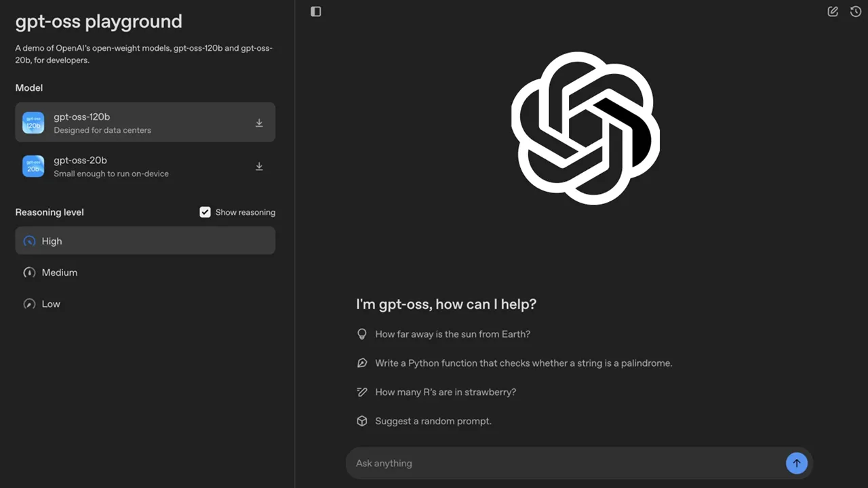Download the gpt-oss-20b model

259,166
